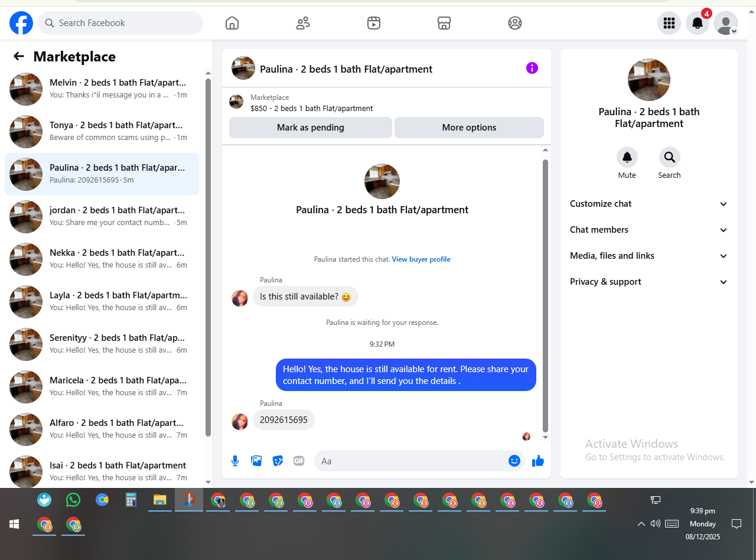756x560 pixels.
Task: Open the Alfaro conversation
Action: point(102,429)
